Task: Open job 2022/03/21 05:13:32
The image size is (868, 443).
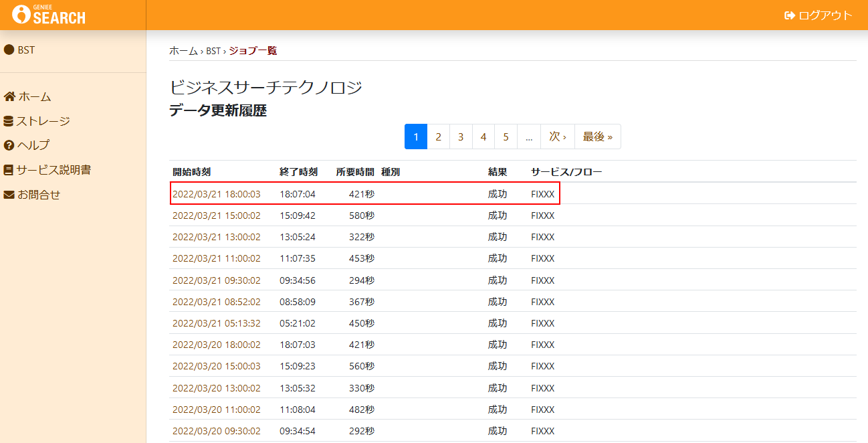Action: coord(217,323)
